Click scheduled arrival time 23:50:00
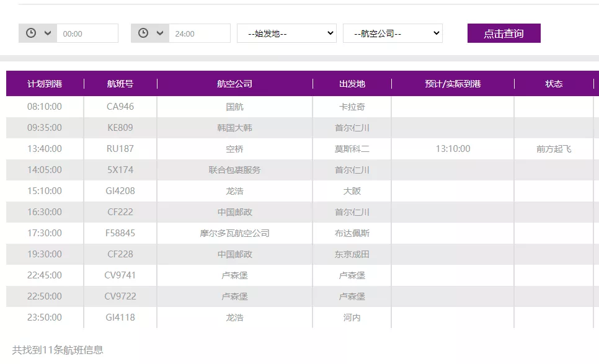This screenshot has width=599, height=364. point(45,317)
